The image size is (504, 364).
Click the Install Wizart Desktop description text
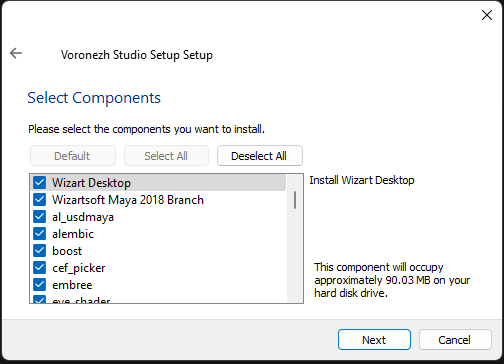point(362,180)
